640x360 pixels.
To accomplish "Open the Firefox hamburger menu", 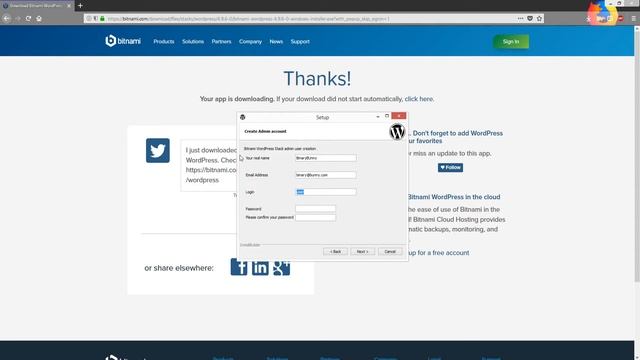I will pyautogui.click(x=633, y=18).
